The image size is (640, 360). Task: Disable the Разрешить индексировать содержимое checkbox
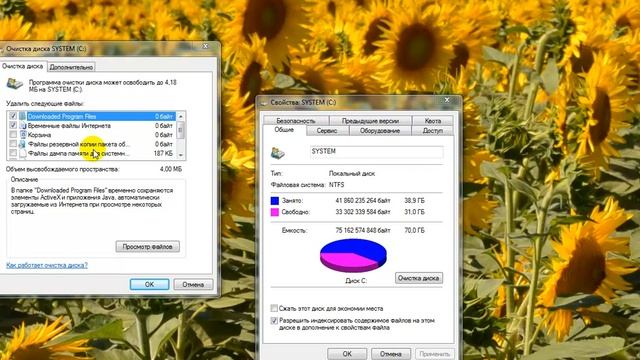(274, 321)
